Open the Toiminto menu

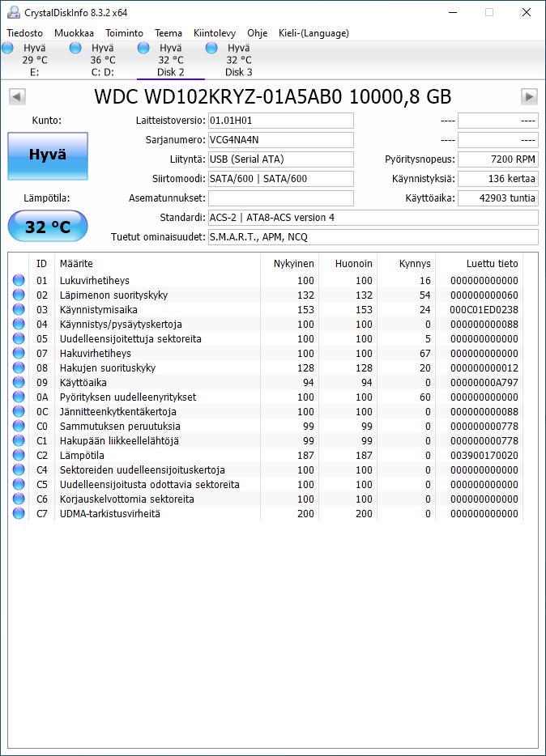[125, 33]
